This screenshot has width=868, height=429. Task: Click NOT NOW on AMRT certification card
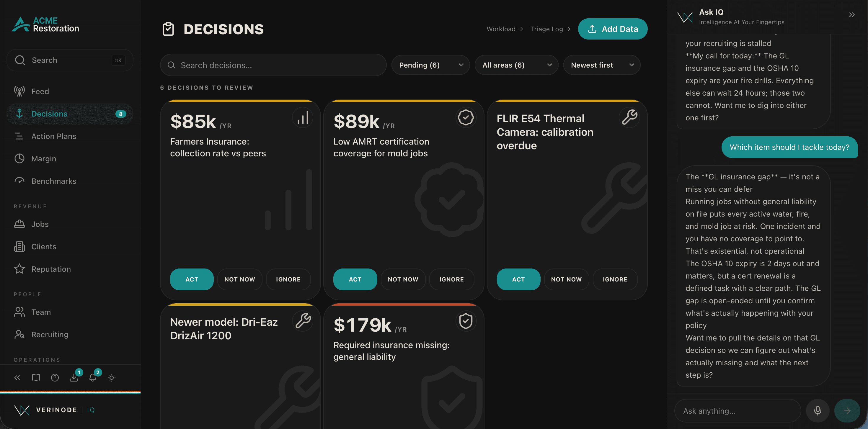point(403,279)
